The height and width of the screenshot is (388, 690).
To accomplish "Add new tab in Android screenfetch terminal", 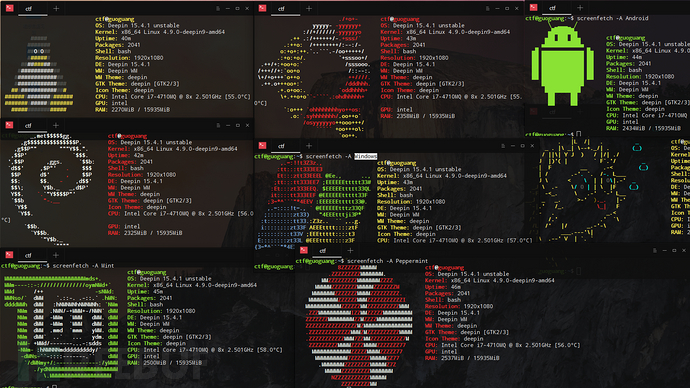I will tap(580, 7).
